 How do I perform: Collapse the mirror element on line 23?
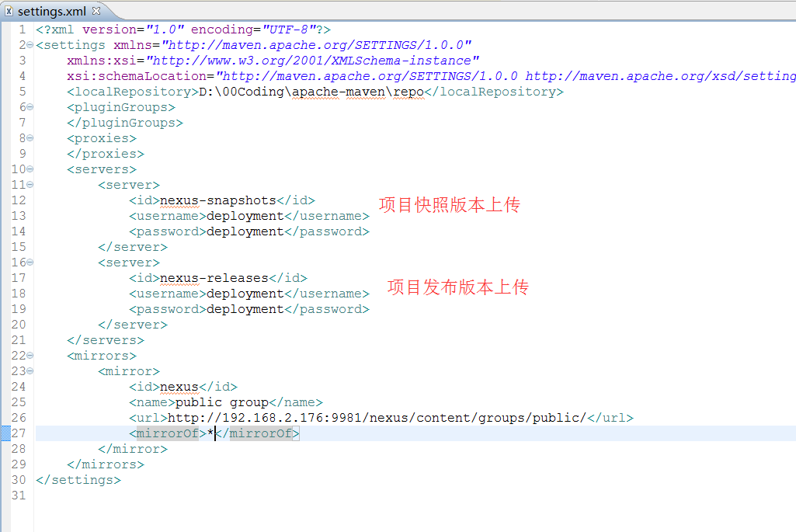click(x=30, y=371)
